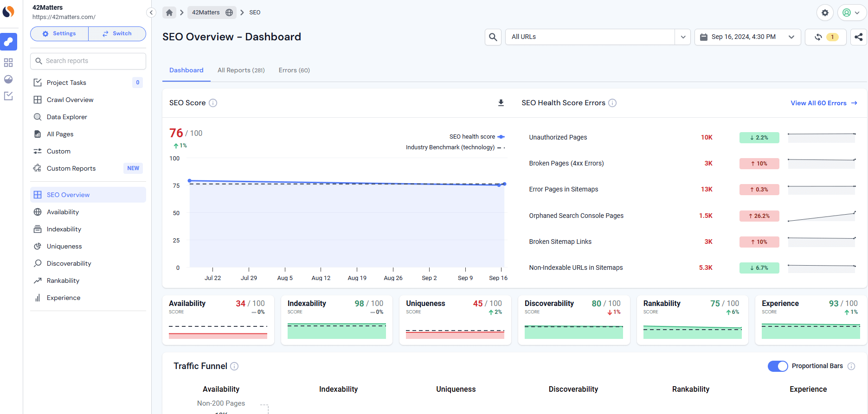Click the Orphaned Search Console Pages sparkline
The height and width of the screenshot is (414, 868).
coord(822,216)
